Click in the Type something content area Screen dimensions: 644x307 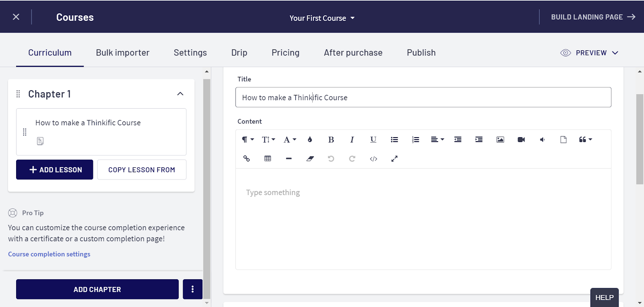423,219
